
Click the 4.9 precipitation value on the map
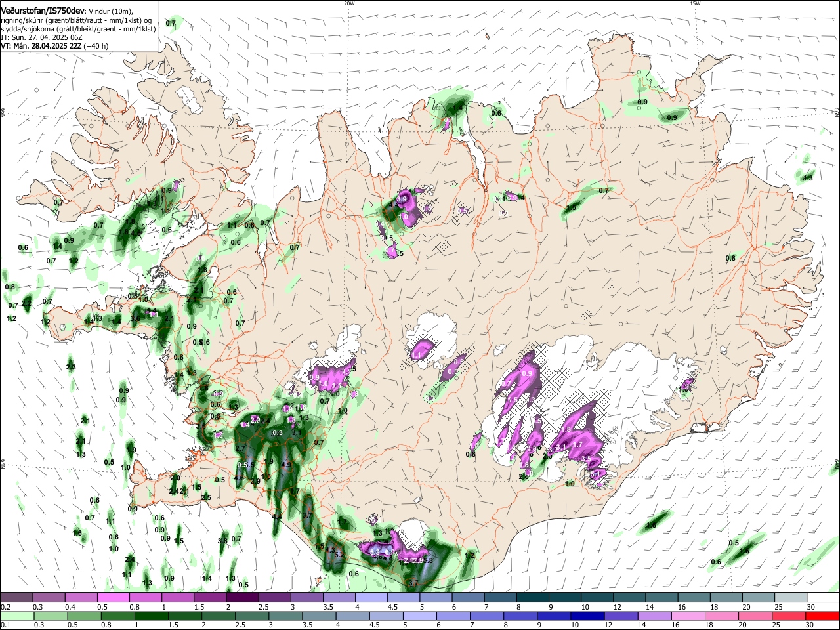tap(286, 464)
